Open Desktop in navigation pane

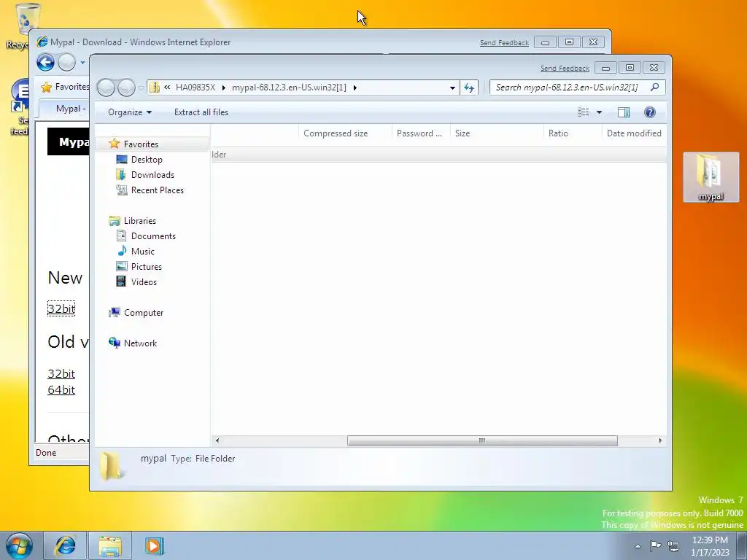click(x=146, y=160)
